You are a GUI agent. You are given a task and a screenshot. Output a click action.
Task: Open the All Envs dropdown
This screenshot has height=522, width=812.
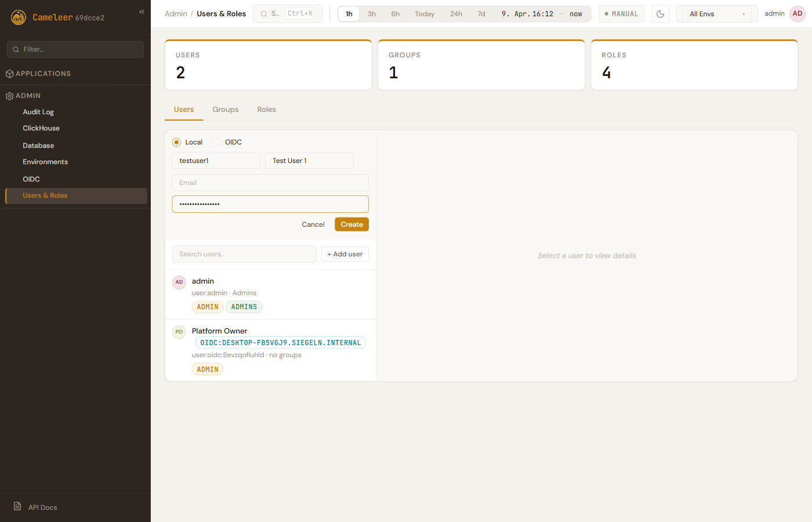[716, 14]
